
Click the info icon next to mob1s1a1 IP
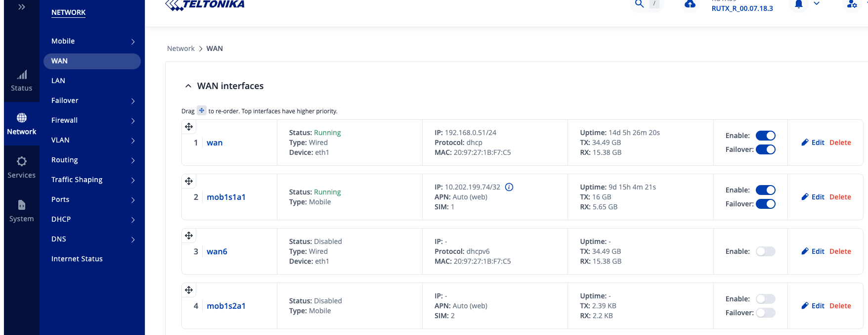tap(509, 187)
